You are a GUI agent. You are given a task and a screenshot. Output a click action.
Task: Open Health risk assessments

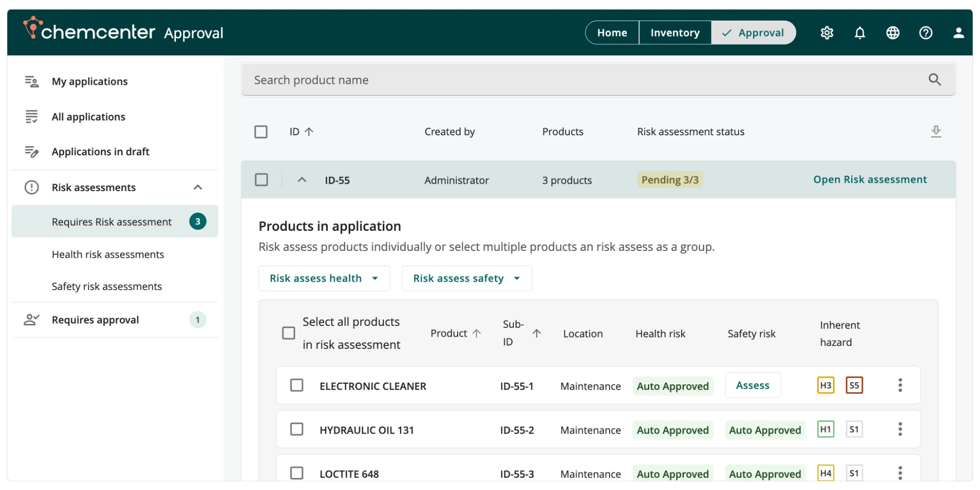tap(108, 254)
